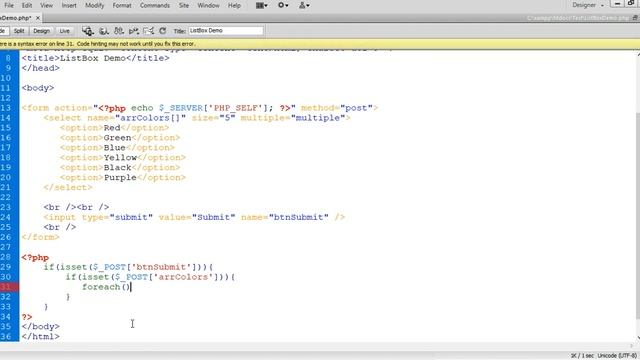Click the isset $_POST['arrColors'] line
This screenshot has width=640, height=360.
tap(151, 277)
